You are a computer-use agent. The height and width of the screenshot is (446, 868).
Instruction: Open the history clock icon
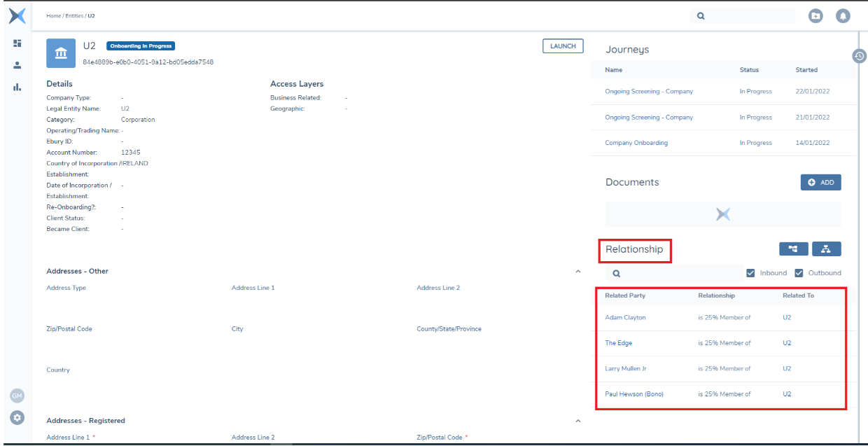[x=860, y=56]
